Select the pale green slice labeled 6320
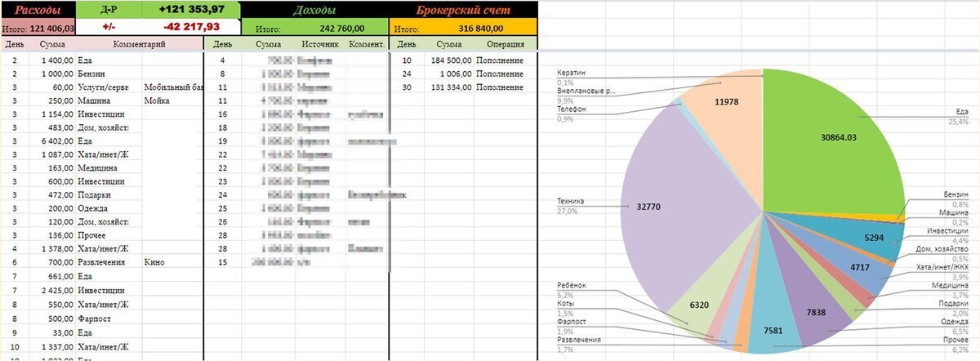 point(699,304)
